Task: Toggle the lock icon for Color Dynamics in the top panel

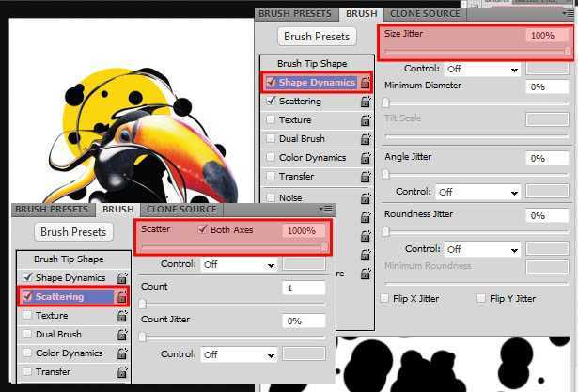Action: (x=366, y=158)
